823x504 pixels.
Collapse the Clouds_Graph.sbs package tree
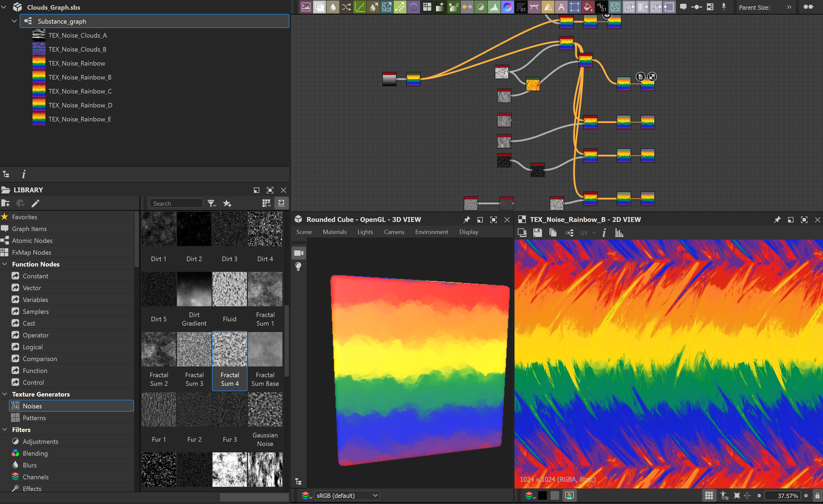click(x=4, y=7)
